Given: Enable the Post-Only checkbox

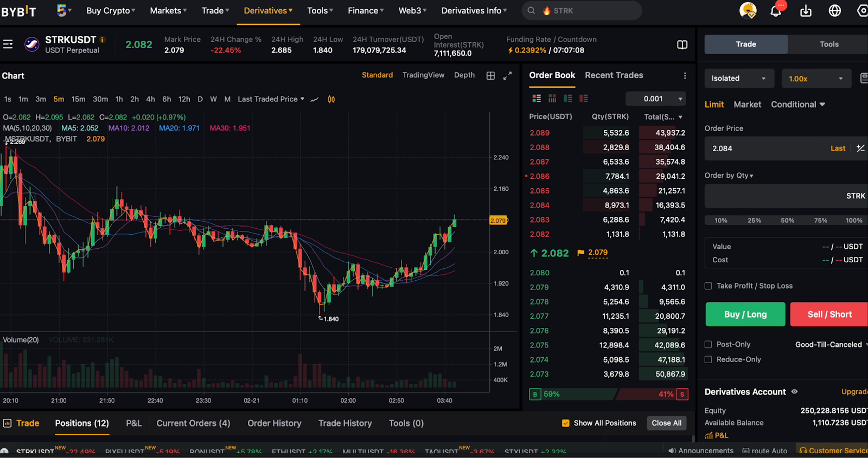Looking at the screenshot, I should point(708,344).
